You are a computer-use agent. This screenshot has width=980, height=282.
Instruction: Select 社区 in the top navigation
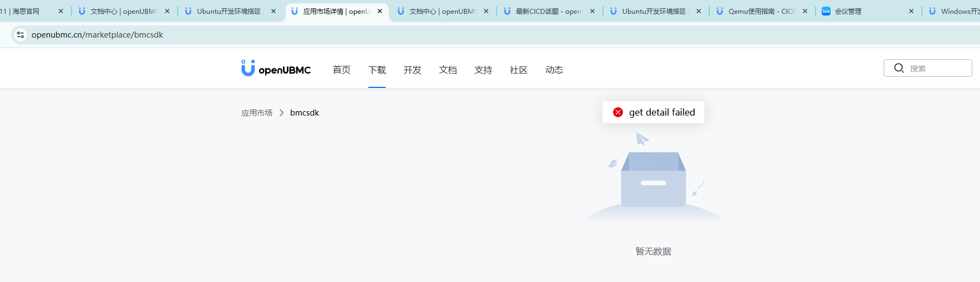point(519,70)
